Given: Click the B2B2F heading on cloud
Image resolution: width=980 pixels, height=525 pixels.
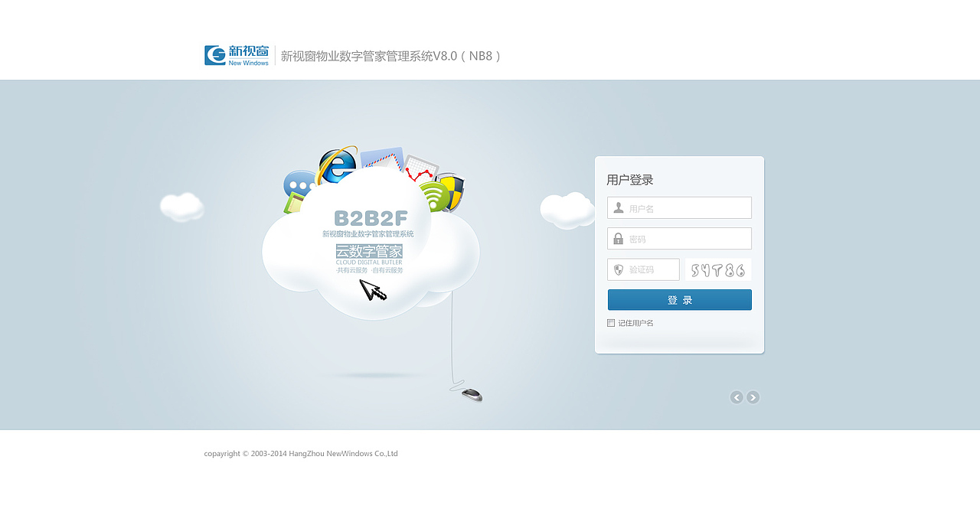Looking at the screenshot, I should pos(371,218).
